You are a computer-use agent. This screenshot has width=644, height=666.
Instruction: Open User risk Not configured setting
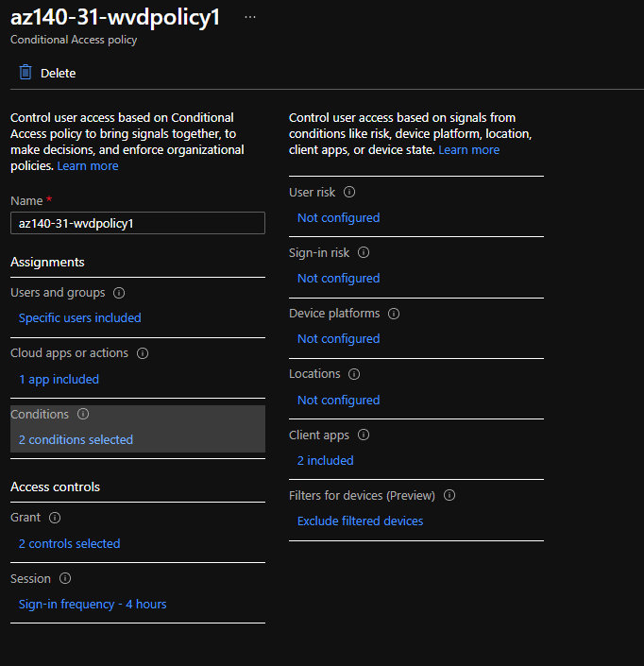[339, 218]
